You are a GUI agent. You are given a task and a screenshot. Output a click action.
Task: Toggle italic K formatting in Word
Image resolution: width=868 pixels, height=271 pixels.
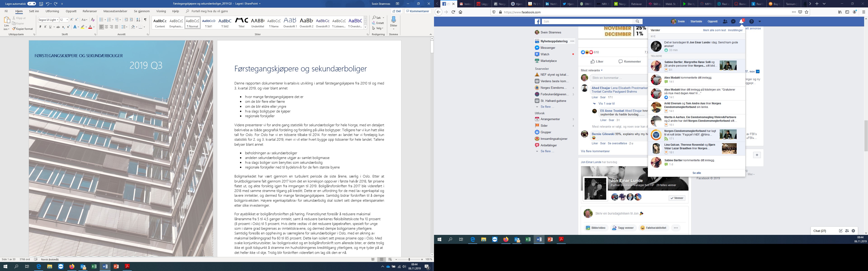pos(45,27)
